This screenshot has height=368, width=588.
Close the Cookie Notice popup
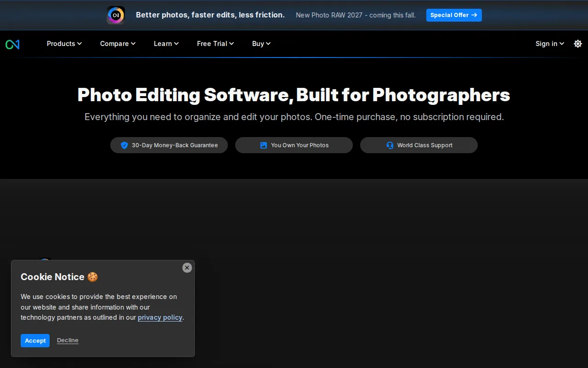point(187,268)
